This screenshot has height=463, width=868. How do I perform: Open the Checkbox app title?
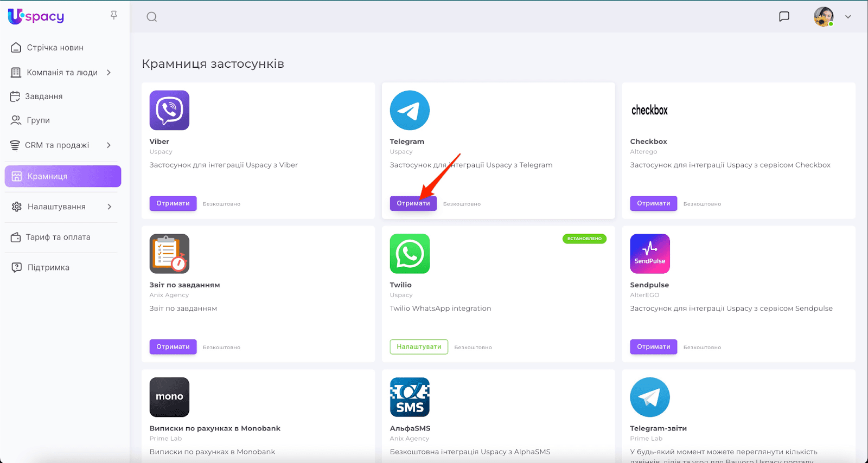649,142
